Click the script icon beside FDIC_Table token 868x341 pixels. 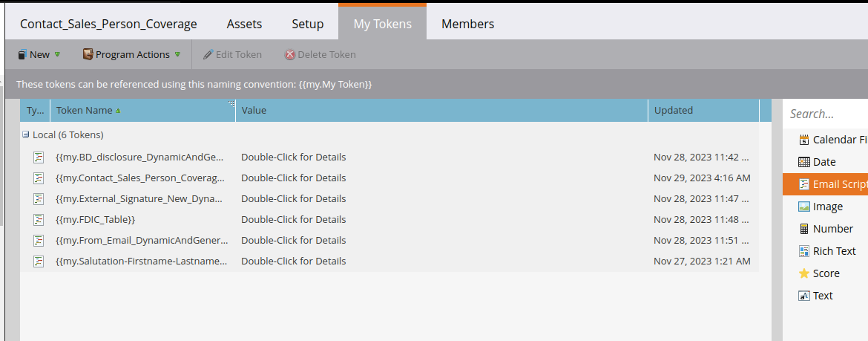38,220
